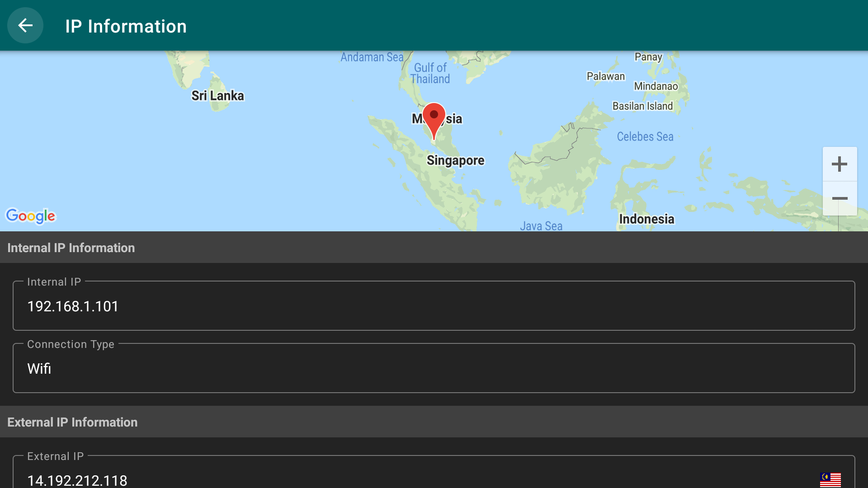This screenshot has height=488, width=868.
Task: Click the Celebes Sea label
Action: (x=645, y=136)
